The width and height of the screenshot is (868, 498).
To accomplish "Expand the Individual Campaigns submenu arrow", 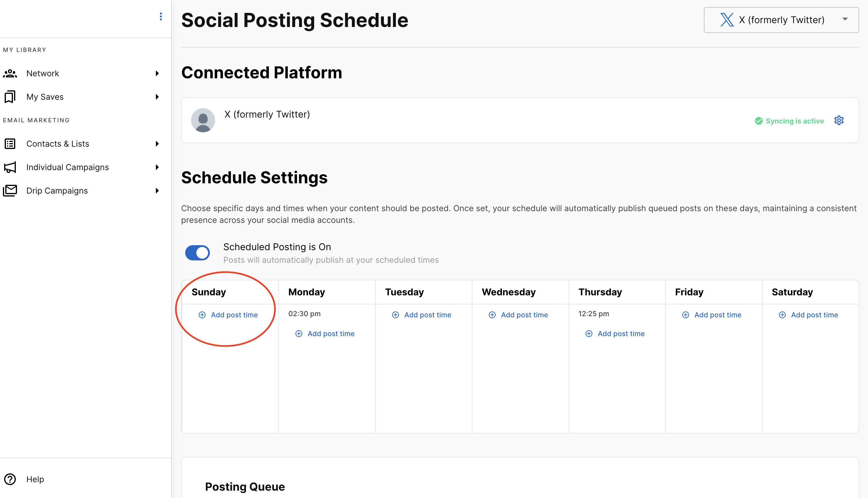I will pos(157,167).
